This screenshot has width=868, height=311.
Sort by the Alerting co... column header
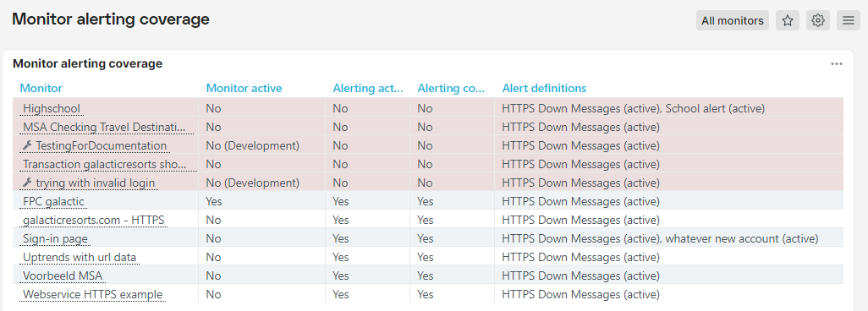click(451, 88)
